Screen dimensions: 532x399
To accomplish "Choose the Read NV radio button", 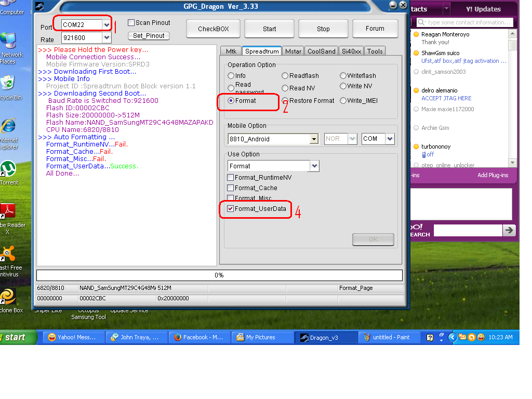I will [x=285, y=88].
